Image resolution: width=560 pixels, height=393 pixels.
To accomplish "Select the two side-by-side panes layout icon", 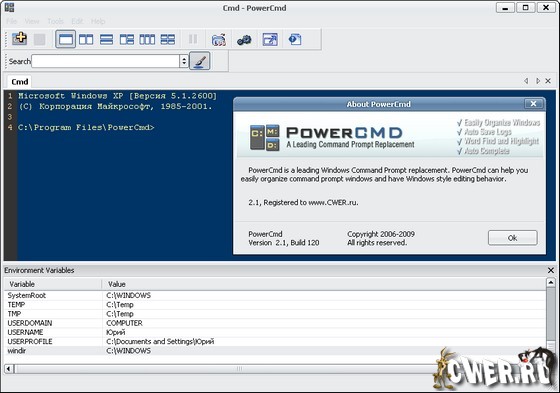I will 86,39.
